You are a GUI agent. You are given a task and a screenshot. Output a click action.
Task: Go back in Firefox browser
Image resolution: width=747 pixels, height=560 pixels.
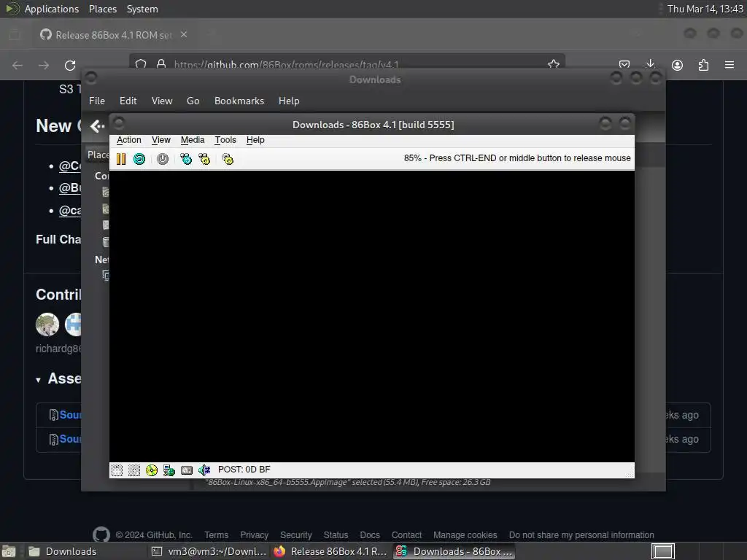[18, 65]
